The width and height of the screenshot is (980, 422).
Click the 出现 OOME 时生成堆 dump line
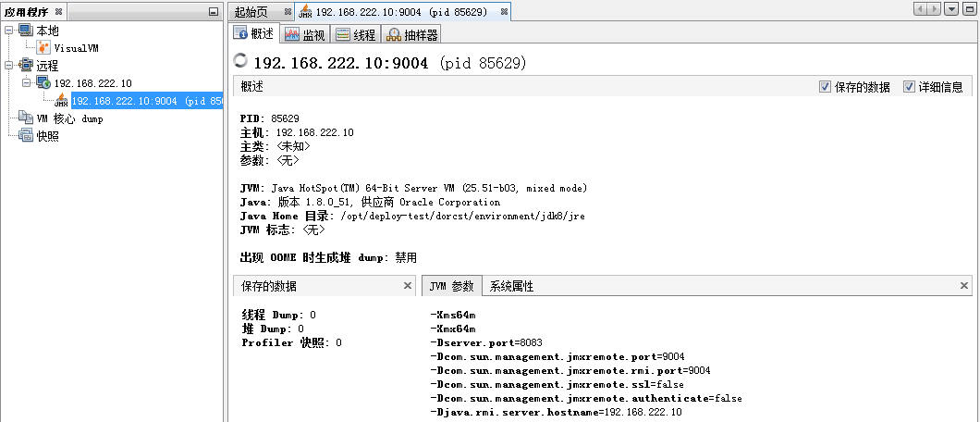tap(328, 257)
